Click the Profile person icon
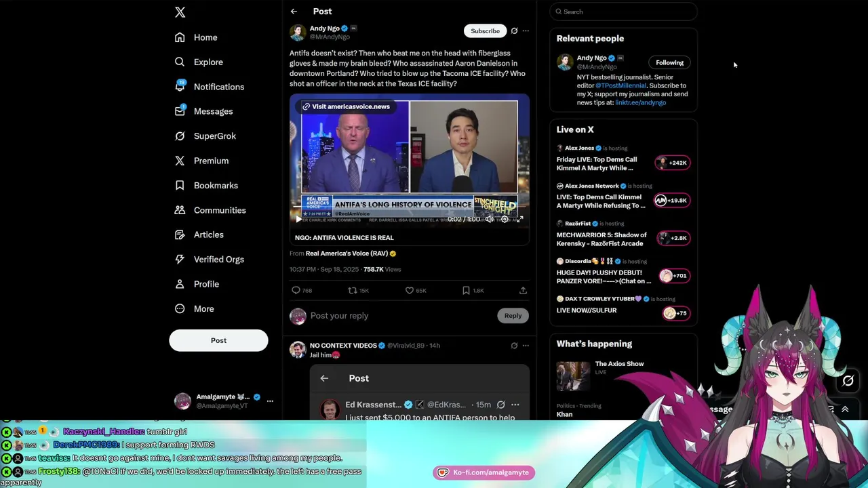This screenshot has height=488, width=868. point(180,284)
